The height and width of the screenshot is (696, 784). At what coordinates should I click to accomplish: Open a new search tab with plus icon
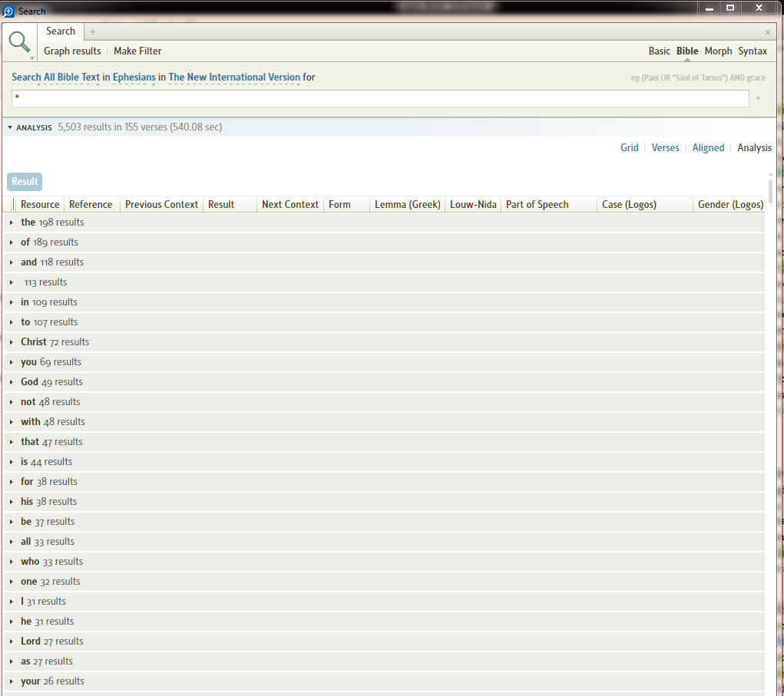(x=92, y=32)
